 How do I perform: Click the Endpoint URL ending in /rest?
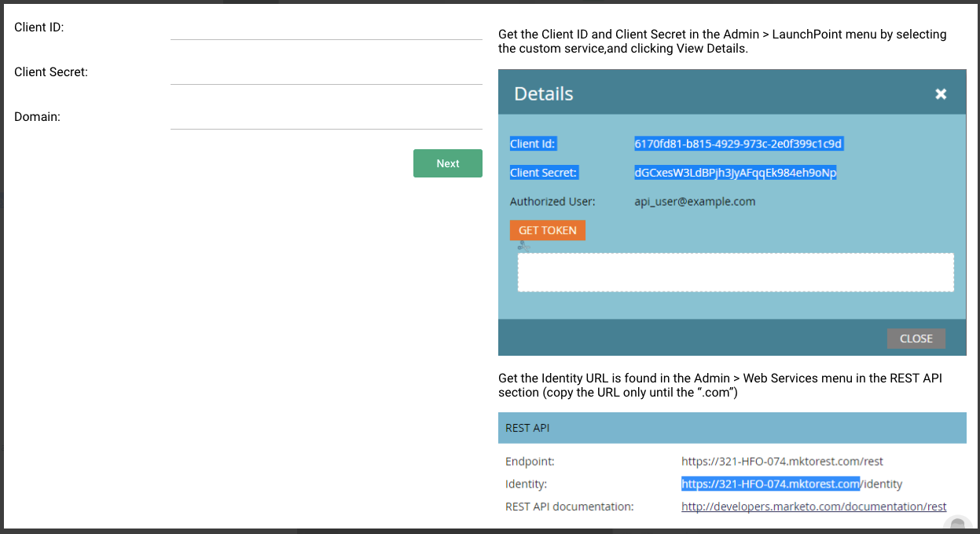[x=782, y=461]
